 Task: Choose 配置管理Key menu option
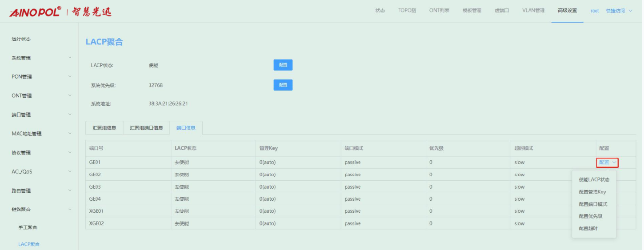592,192
